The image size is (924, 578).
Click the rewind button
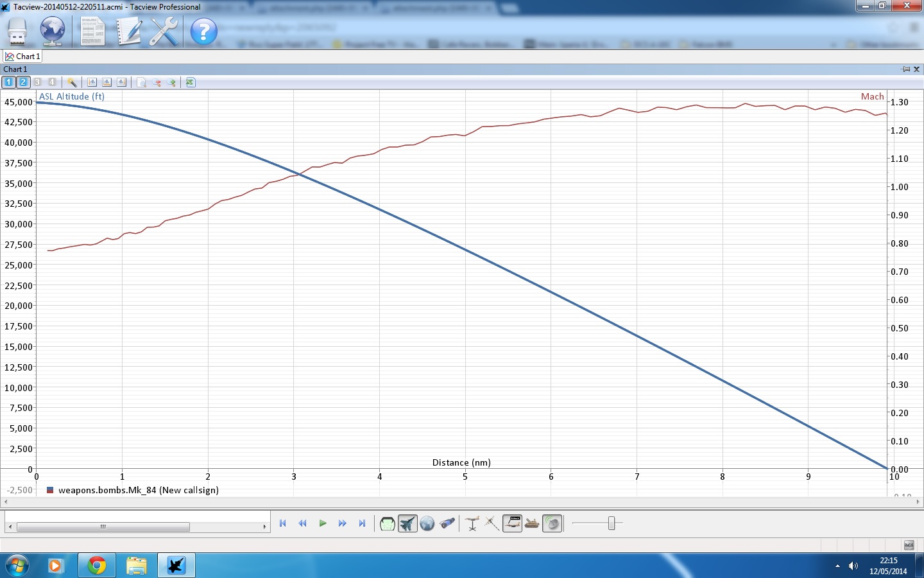302,523
